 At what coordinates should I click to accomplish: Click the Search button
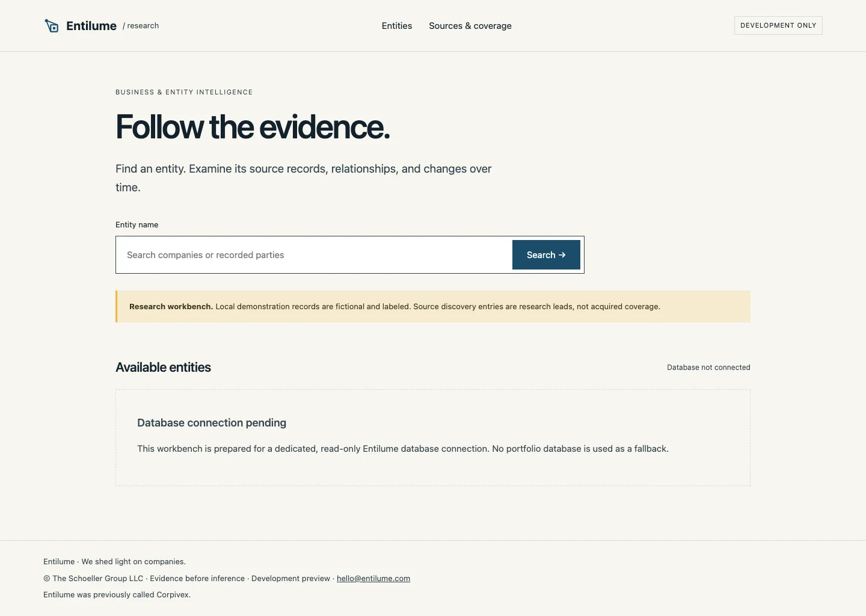(546, 255)
